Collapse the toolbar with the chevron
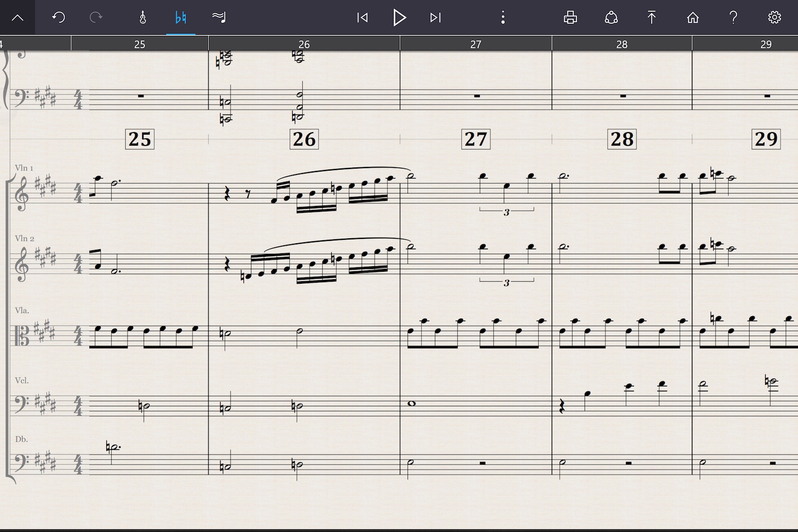The height and width of the screenshot is (532, 798). click(17, 17)
